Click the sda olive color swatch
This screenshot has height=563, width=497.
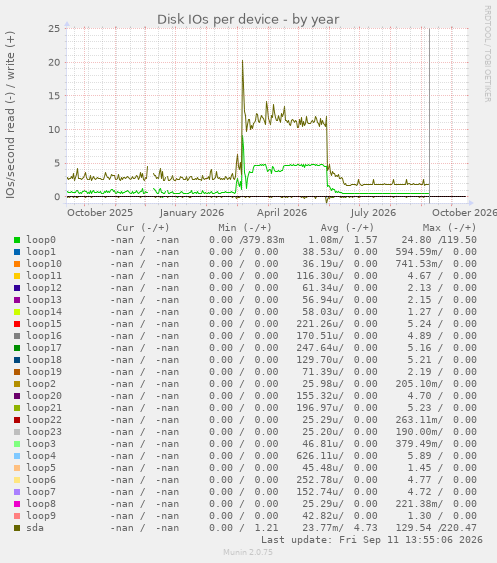coord(17,528)
